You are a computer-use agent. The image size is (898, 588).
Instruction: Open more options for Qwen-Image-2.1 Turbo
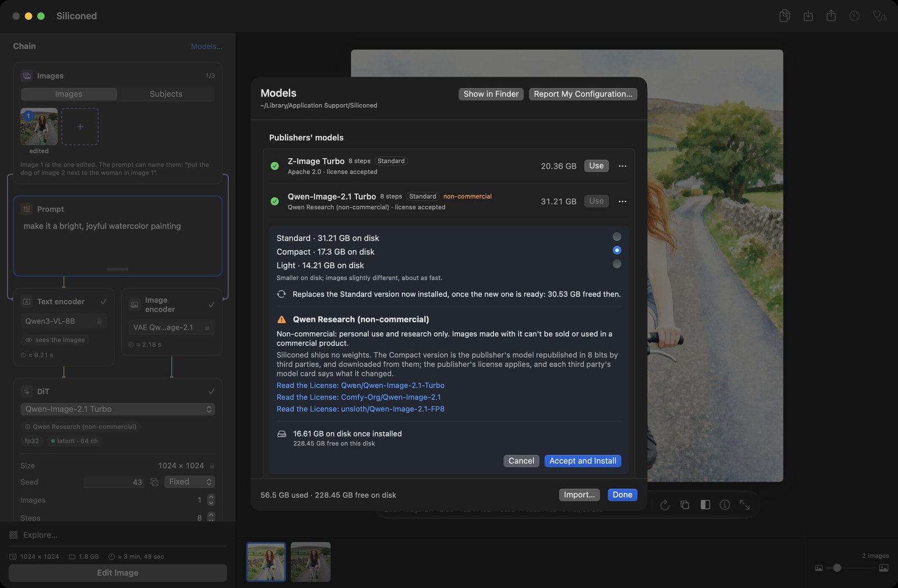622,201
